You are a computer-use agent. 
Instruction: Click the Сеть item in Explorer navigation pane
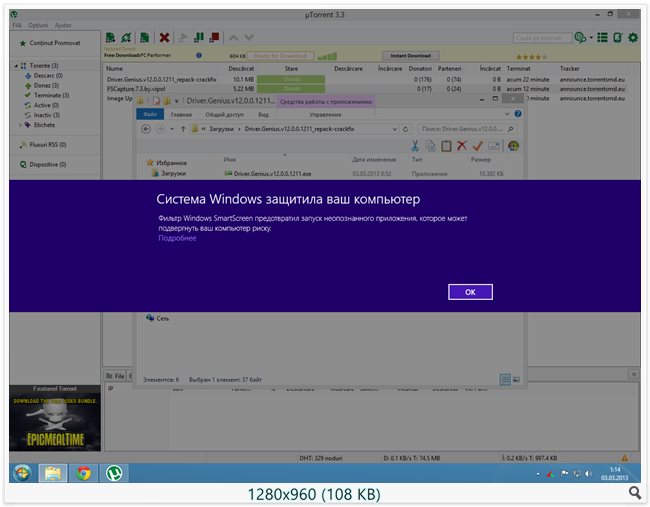coord(158,318)
